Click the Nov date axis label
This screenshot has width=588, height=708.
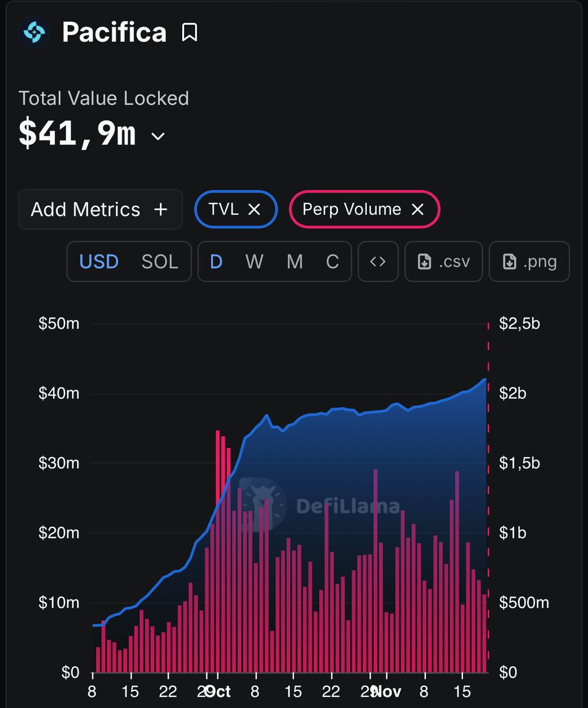point(387,691)
